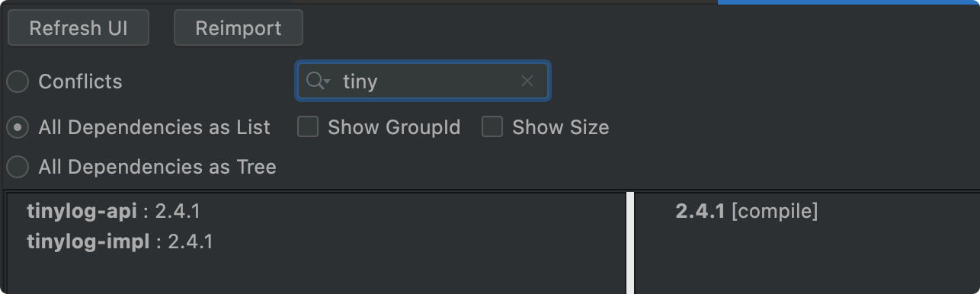This screenshot has width=980, height=294.
Task: Clear the "tiny" search with the X icon
Action: click(527, 81)
